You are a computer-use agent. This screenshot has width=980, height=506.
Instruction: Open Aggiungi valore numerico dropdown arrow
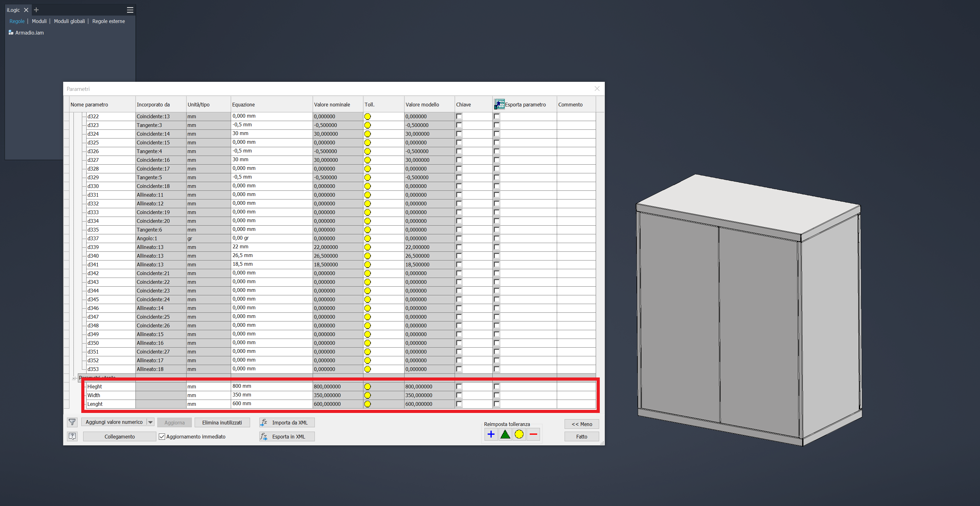(150, 422)
